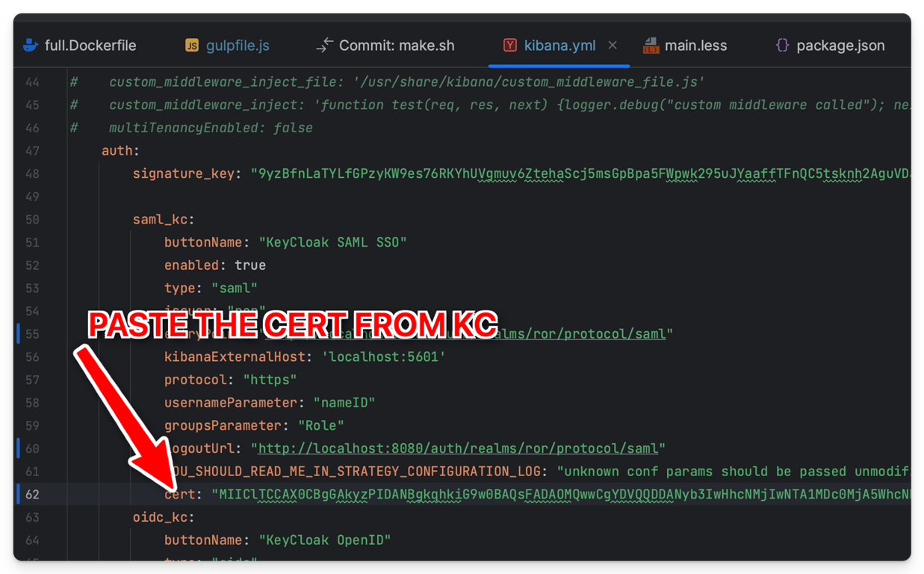
Task: Click the "nameID" usernameParameter value
Action: point(344,402)
